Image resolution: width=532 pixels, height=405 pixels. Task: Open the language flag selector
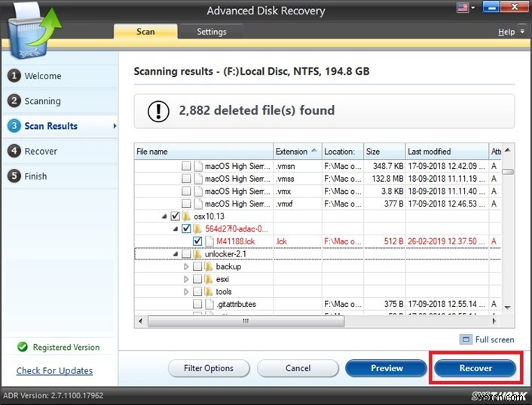(x=466, y=7)
